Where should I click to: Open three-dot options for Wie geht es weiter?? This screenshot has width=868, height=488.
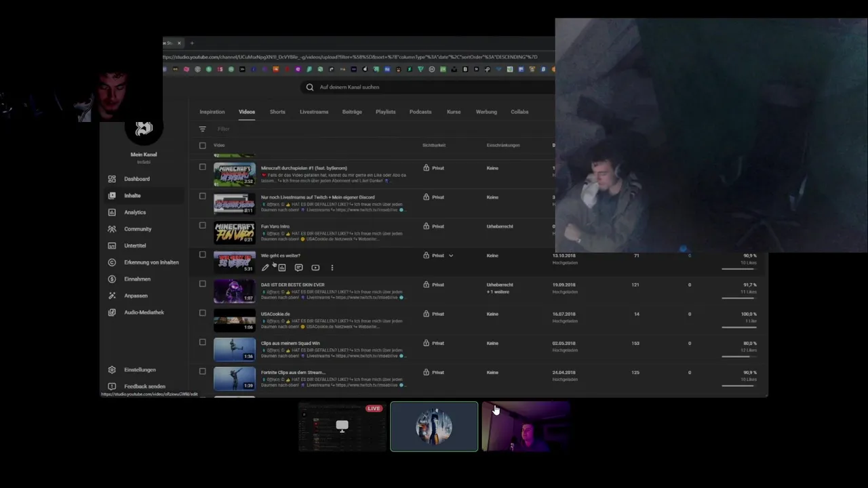[332, 268]
